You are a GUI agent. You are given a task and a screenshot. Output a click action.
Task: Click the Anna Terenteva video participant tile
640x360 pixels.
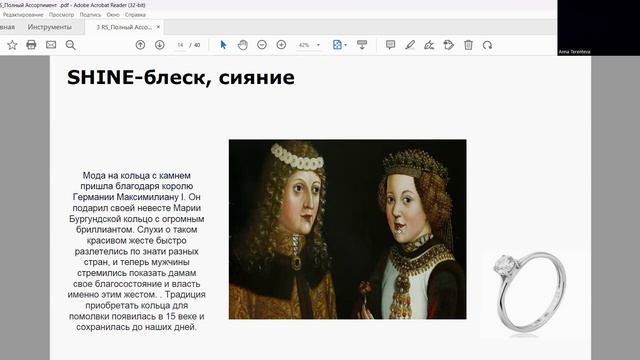click(598, 28)
